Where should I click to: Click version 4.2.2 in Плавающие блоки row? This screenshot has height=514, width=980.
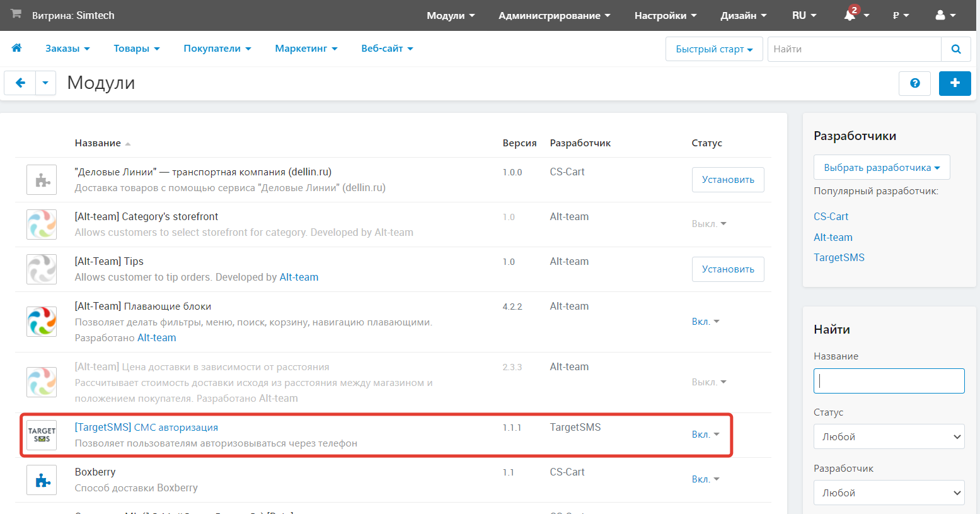pyautogui.click(x=512, y=307)
